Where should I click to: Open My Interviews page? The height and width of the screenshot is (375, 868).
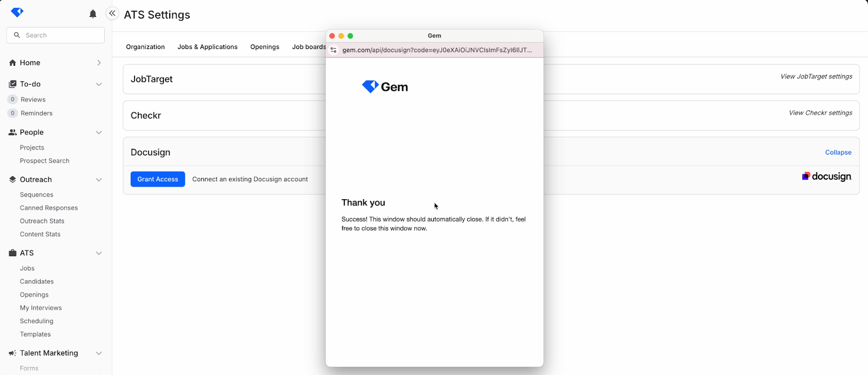(x=41, y=308)
